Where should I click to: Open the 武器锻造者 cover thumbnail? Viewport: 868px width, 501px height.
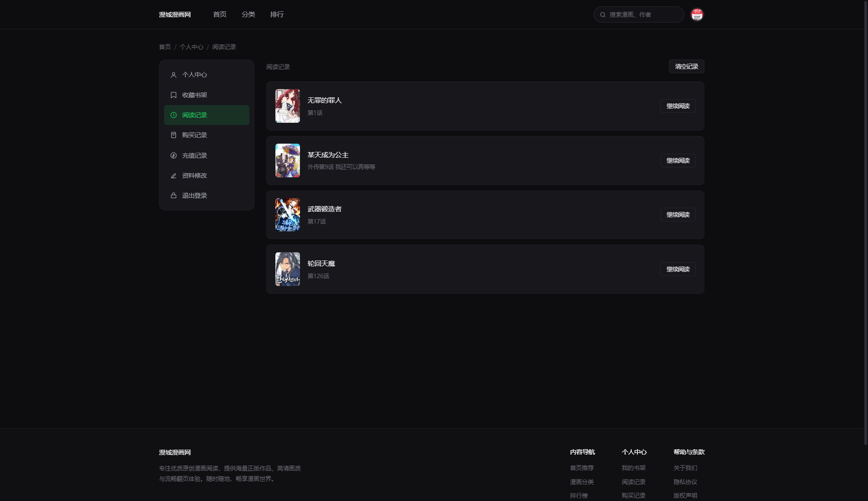tap(288, 215)
